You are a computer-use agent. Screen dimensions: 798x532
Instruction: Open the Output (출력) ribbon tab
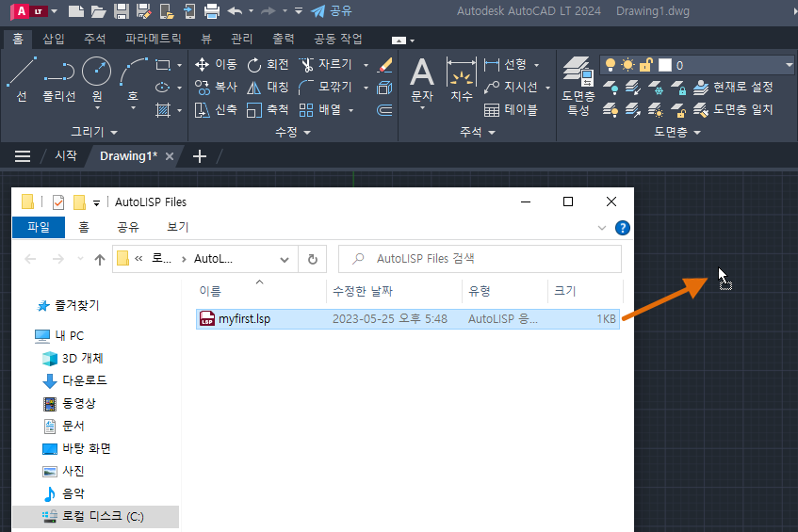284,39
